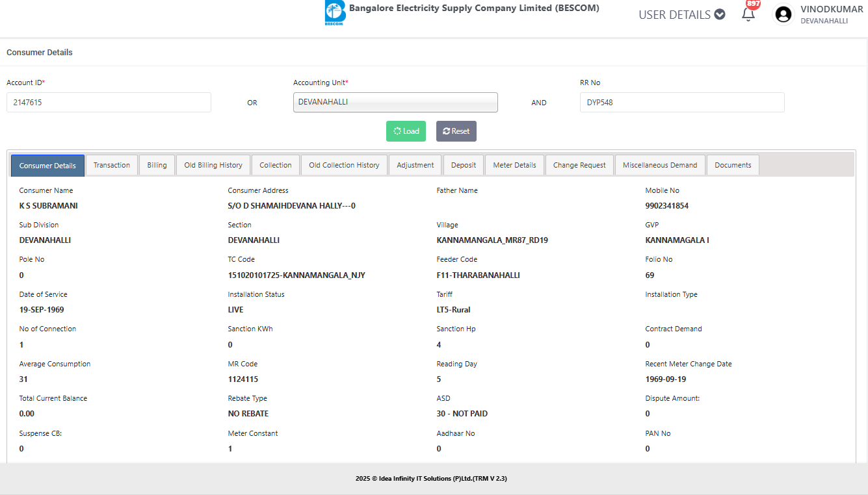Switch to the Documents tab
The width and height of the screenshot is (868, 495).
click(x=733, y=165)
